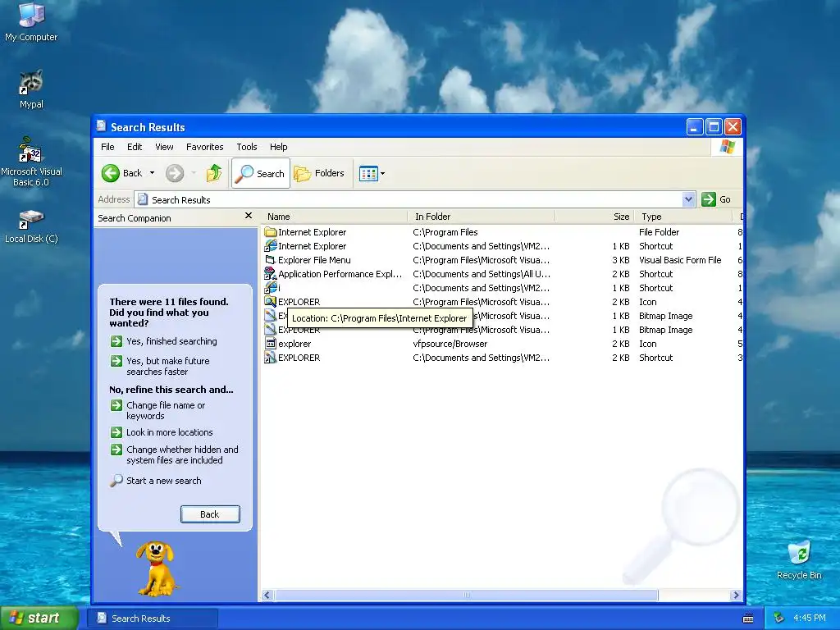
Task: Click 'Start a new search' link
Action: [163, 481]
